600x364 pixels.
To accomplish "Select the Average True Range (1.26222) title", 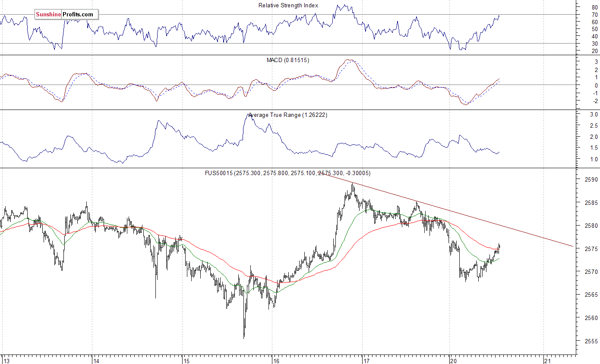I will [288, 115].
